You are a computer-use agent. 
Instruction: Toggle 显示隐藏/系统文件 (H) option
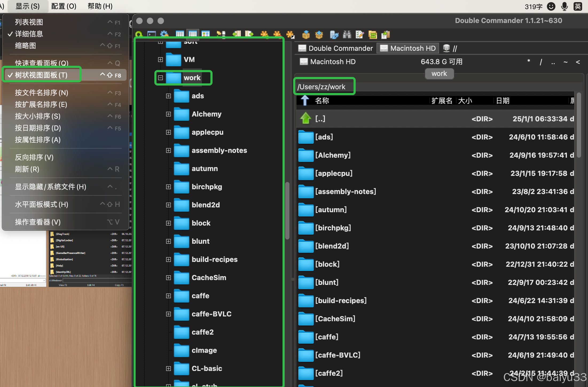(50, 187)
